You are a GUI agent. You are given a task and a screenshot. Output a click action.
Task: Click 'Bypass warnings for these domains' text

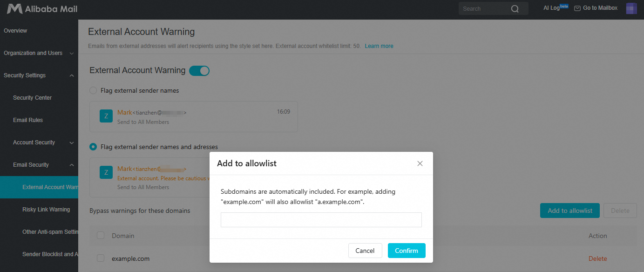[140, 211]
